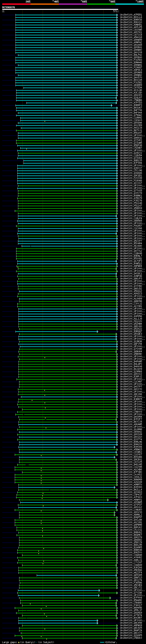
Task: Click the query name DC596876
Action: click(8, 7)
